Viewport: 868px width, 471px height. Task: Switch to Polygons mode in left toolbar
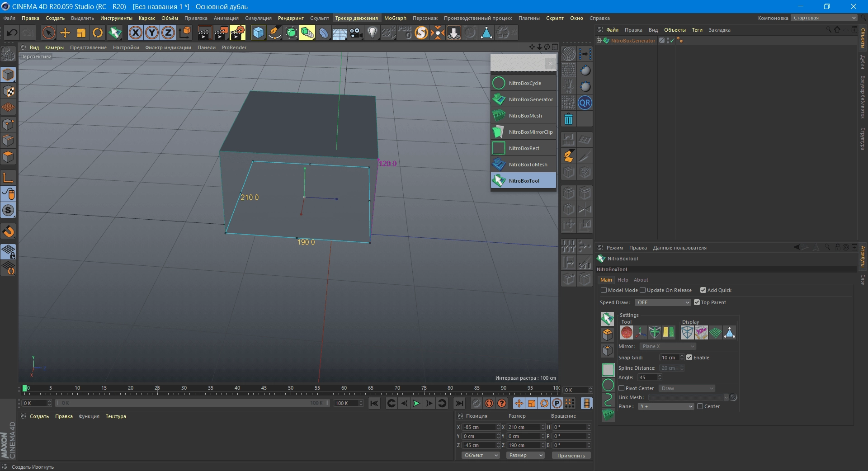(x=8, y=157)
